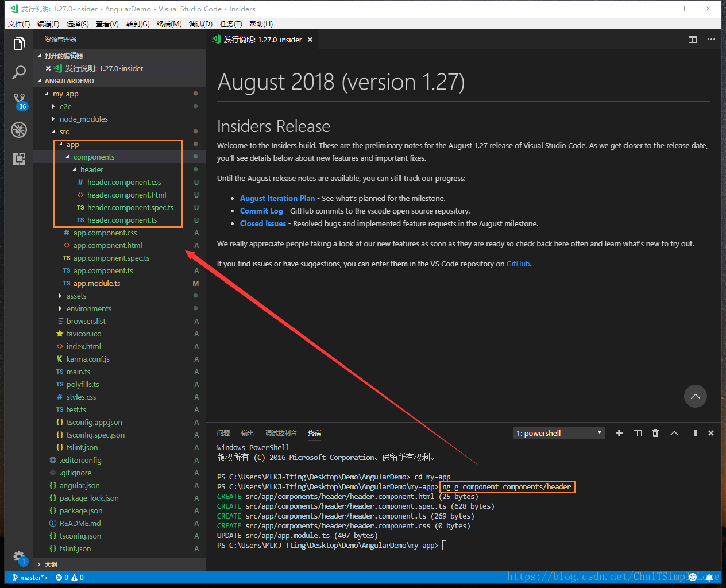Screen dimensions: 726x588
Task: Open editor More Actions ellipsis menu
Action: coord(711,40)
